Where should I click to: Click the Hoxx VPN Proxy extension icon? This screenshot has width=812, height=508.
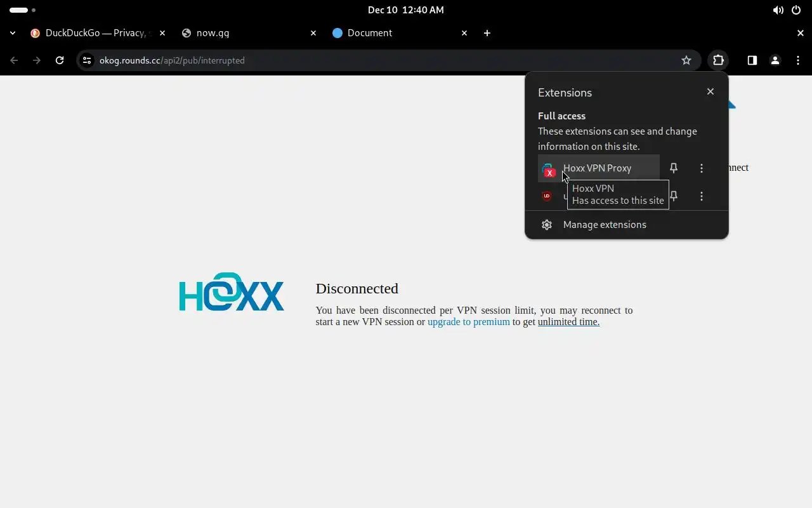[x=548, y=169]
